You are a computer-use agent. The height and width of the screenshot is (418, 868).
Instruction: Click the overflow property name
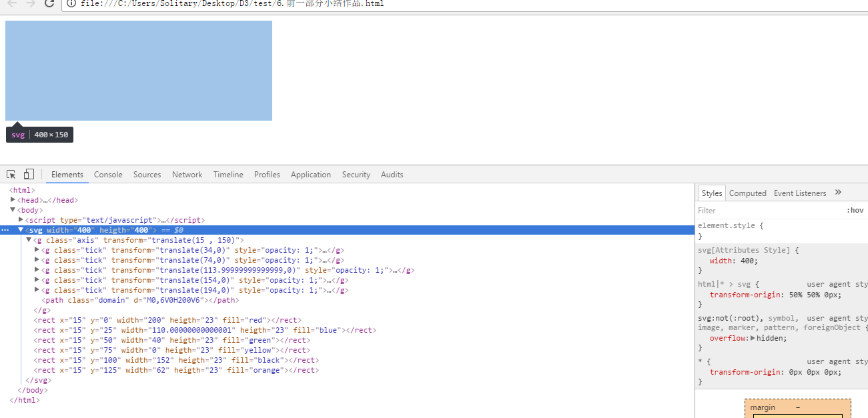click(x=727, y=338)
